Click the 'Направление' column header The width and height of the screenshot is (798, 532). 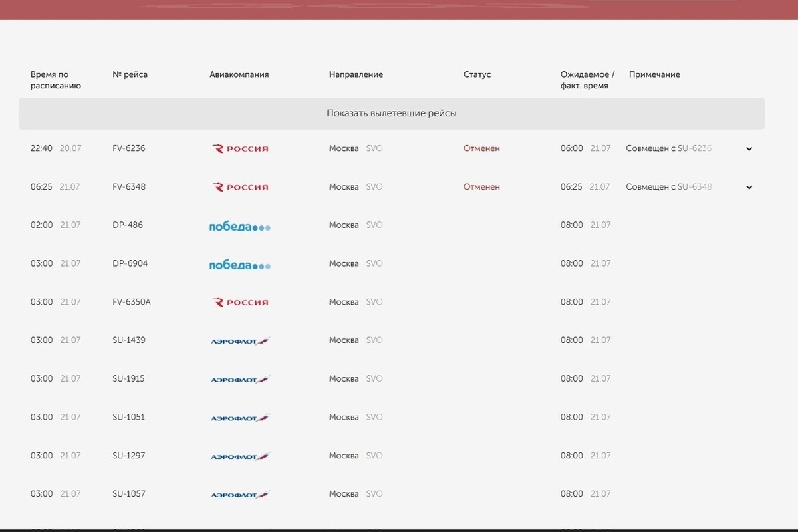click(356, 75)
